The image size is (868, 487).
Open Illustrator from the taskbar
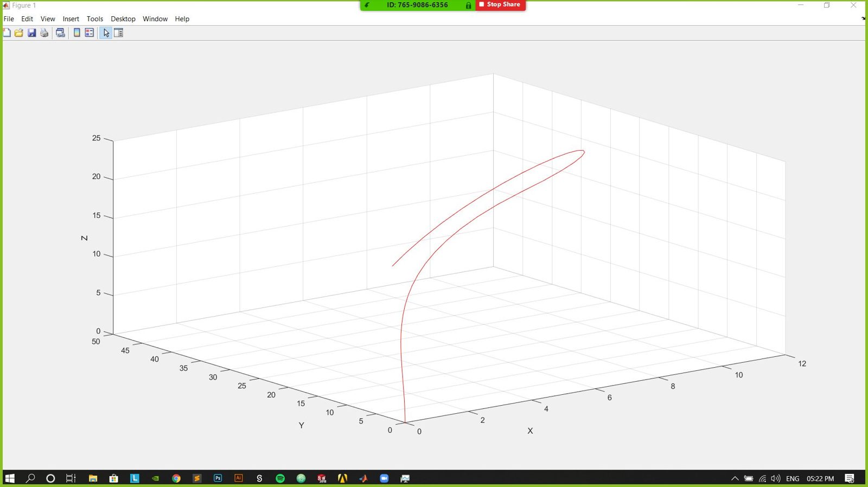tap(239, 478)
